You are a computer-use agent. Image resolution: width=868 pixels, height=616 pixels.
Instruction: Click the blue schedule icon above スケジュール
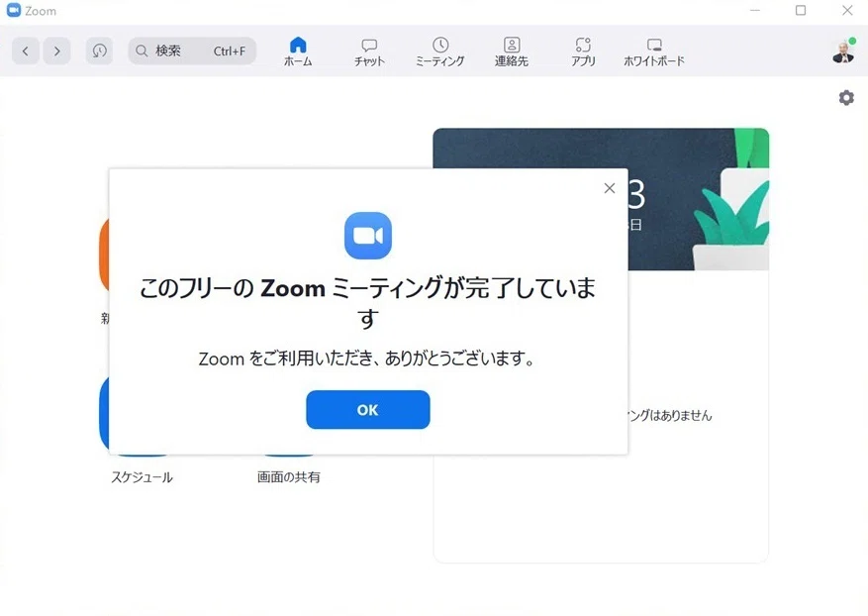pyautogui.click(x=104, y=414)
